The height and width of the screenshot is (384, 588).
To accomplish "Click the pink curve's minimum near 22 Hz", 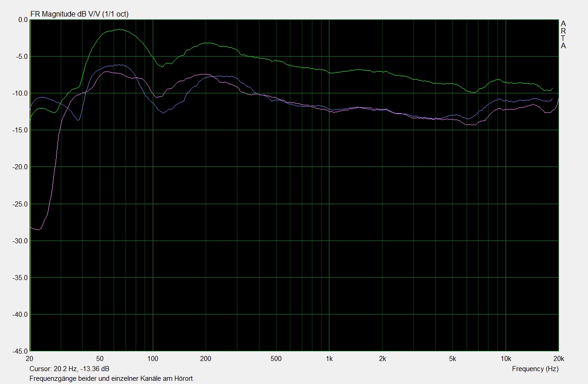I will point(39,229).
